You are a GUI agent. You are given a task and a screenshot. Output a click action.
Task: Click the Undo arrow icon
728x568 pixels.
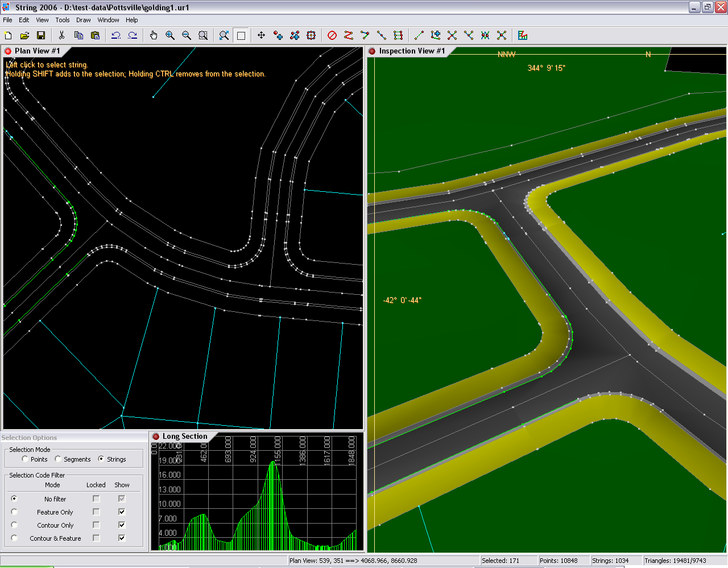pos(116,35)
